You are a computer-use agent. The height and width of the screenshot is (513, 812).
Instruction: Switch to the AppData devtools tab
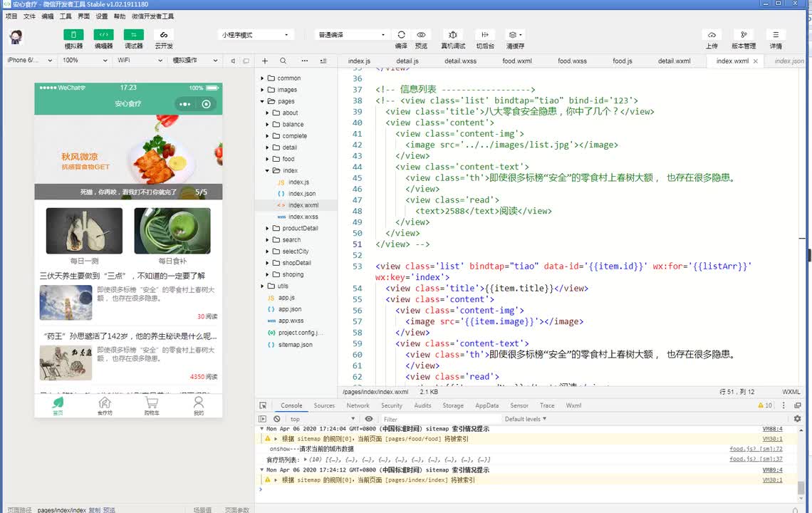coord(486,405)
